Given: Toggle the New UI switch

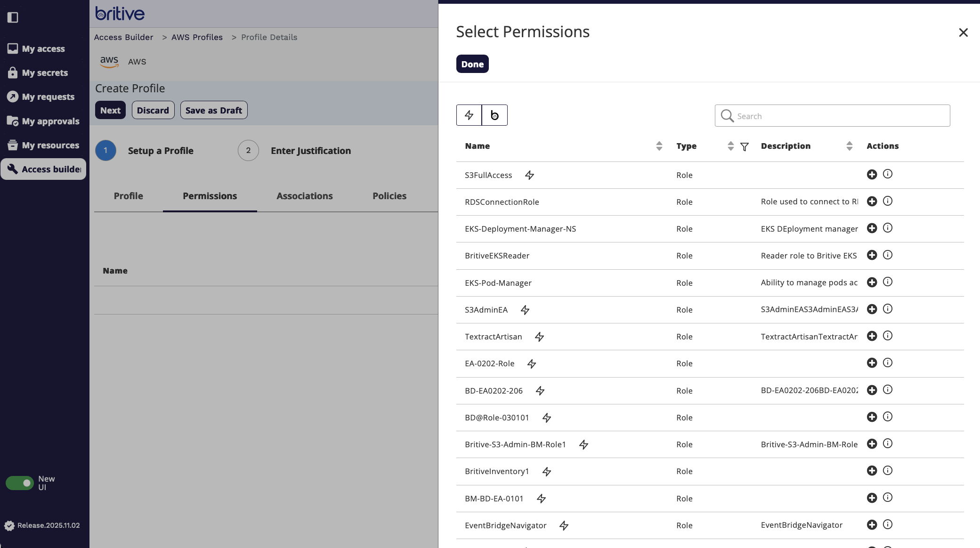Looking at the screenshot, I should 20,483.
